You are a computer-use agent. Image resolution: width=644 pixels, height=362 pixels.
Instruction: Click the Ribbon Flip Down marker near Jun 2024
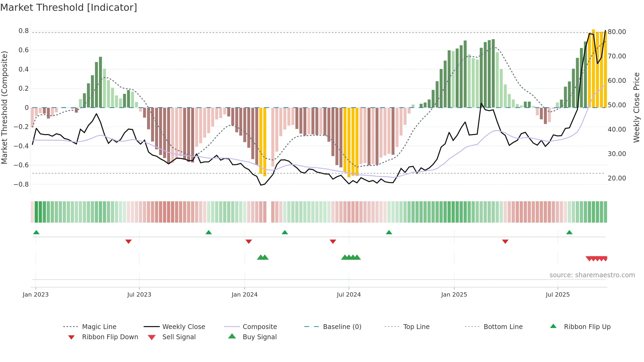(333, 242)
